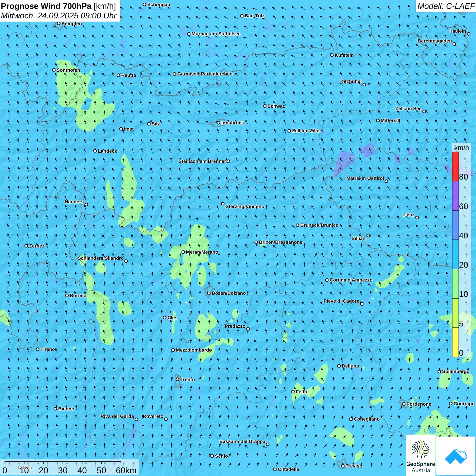476x476 pixels.
Task: Click the 'Bruneck/Brunico' label
Action: tap(320, 225)
